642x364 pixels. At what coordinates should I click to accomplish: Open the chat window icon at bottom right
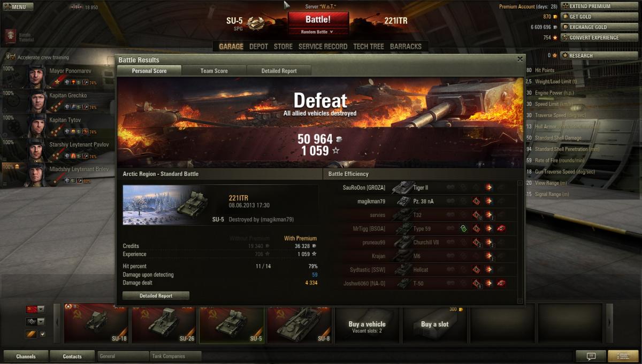click(591, 356)
